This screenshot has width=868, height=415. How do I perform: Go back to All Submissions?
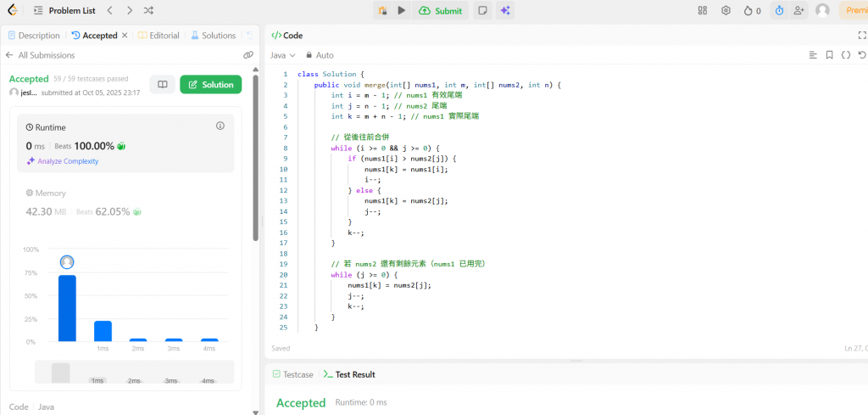(40, 55)
